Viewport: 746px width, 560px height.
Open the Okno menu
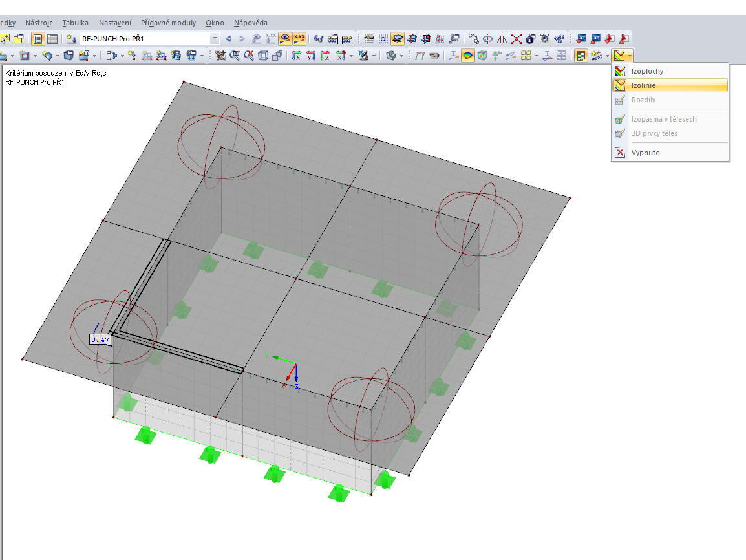pos(215,23)
